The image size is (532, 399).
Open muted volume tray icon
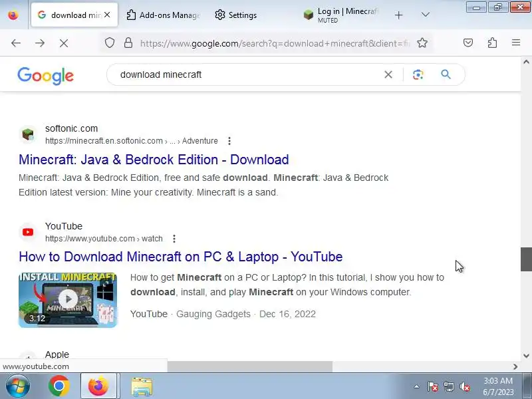click(x=465, y=386)
